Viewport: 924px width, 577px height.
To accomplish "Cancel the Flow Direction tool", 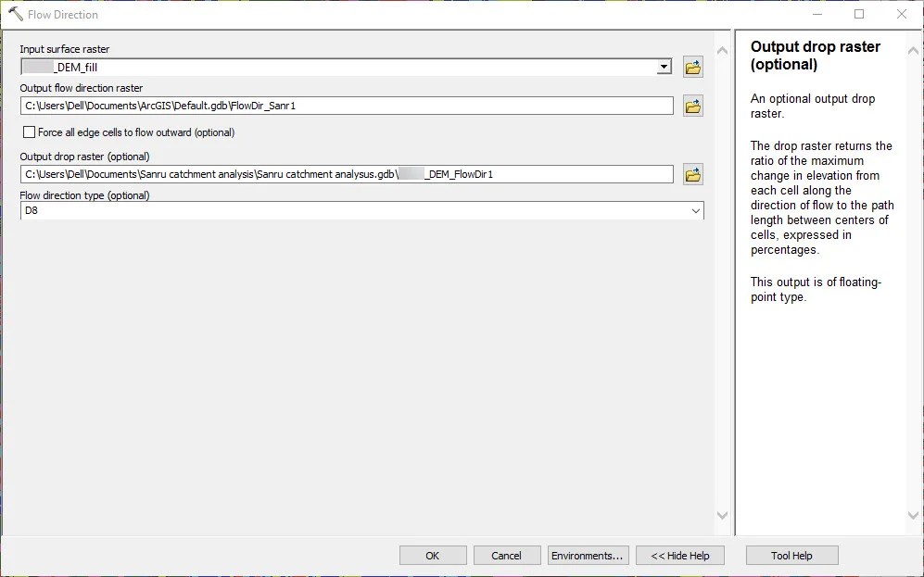I will [506, 555].
